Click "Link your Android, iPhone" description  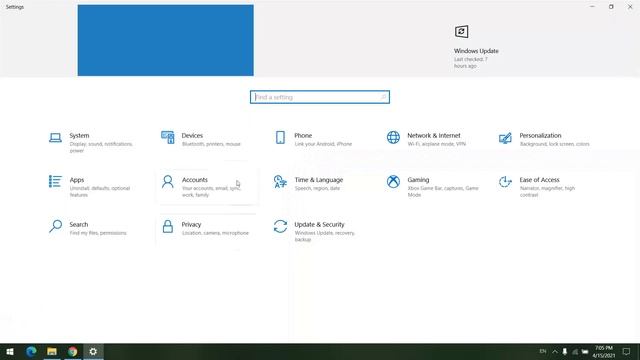(x=323, y=144)
